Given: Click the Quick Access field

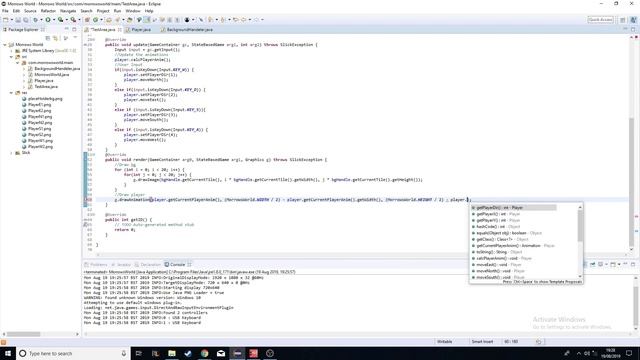Looking at the screenshot, I should click(600, 20).
